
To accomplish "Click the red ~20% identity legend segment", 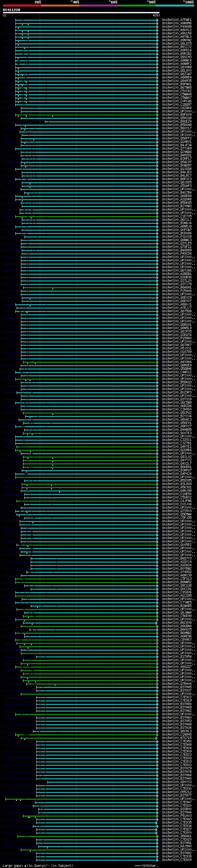I will [22, 6].
